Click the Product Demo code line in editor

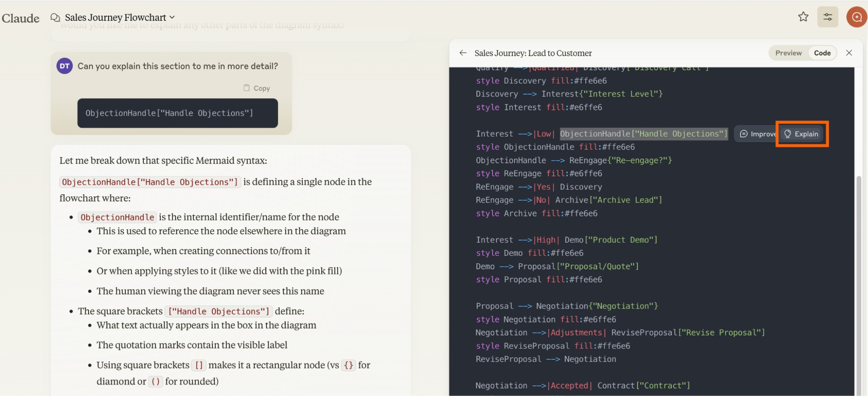566,240
